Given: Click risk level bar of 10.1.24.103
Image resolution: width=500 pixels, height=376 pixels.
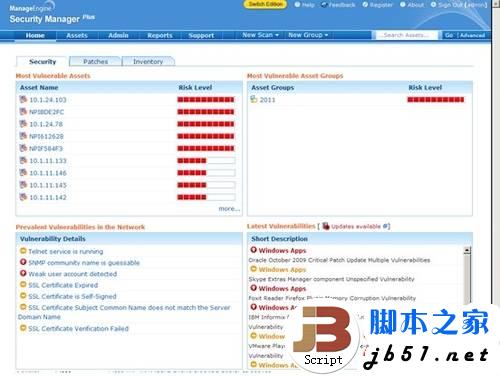Looking at the screenshot, I should 206,100.
